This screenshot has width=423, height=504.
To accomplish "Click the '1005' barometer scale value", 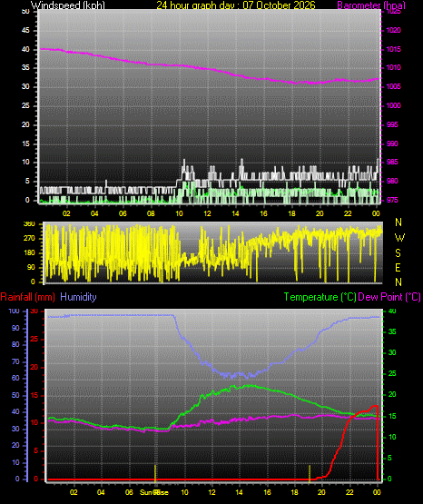I will tap(393, 87).
